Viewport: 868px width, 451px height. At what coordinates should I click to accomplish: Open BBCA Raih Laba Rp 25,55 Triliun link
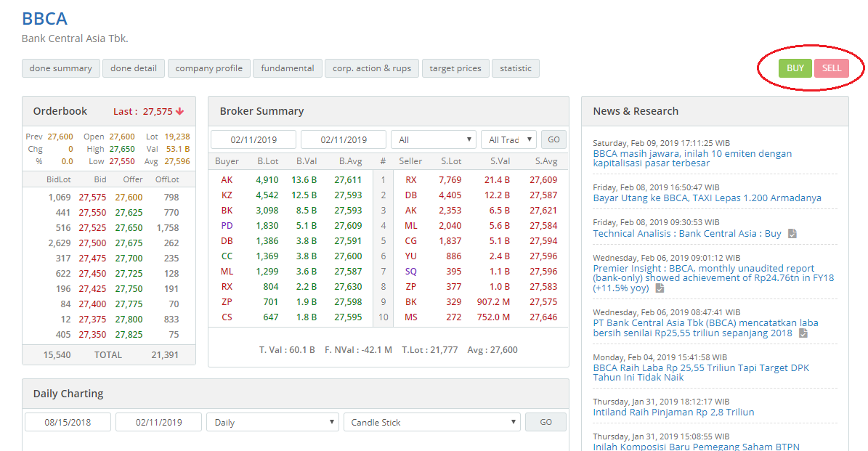(701, 373)
